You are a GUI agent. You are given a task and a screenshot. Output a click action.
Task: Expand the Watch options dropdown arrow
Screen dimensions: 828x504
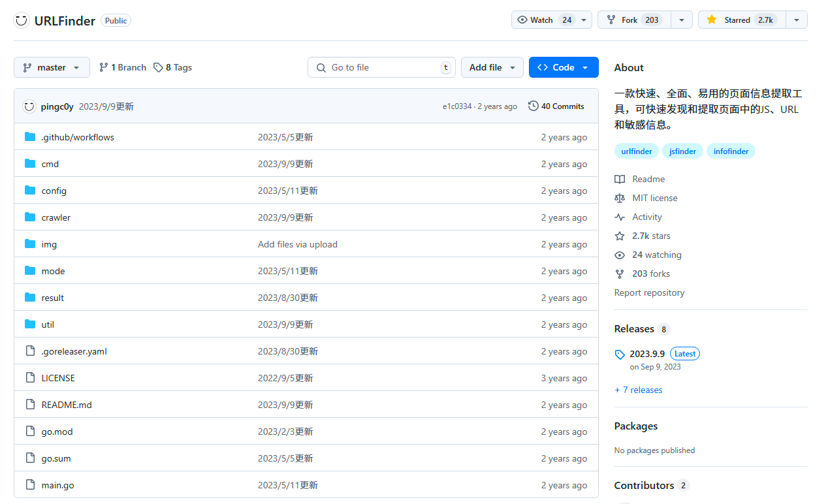click(584, 20)
